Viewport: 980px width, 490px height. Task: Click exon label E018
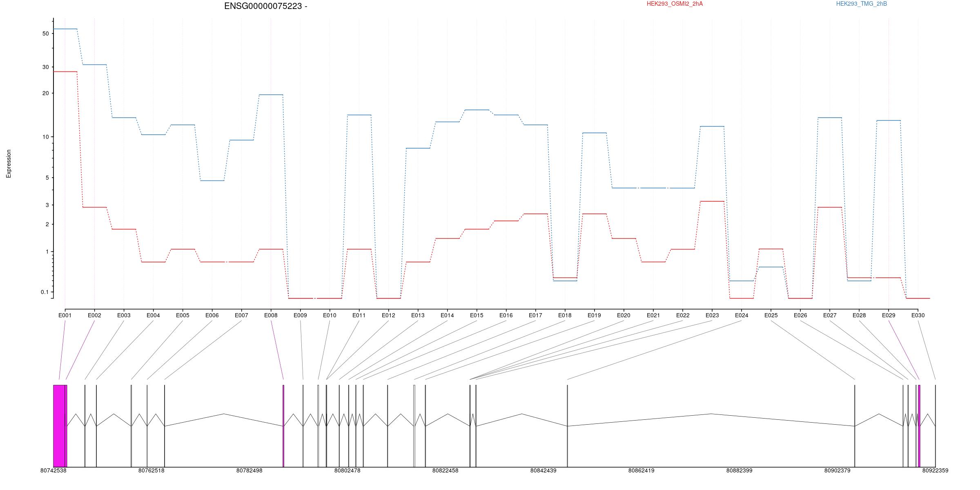click(x=565, y=315)
